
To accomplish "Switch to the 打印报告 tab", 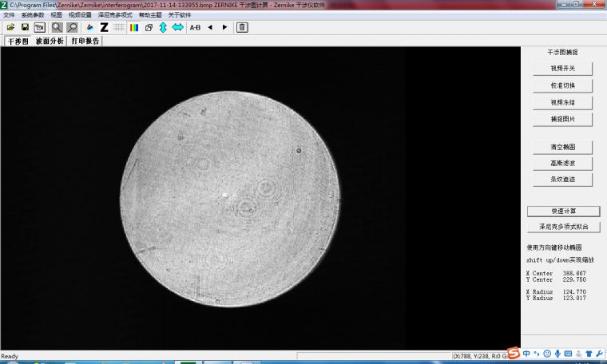I will (x=85, y=41).
